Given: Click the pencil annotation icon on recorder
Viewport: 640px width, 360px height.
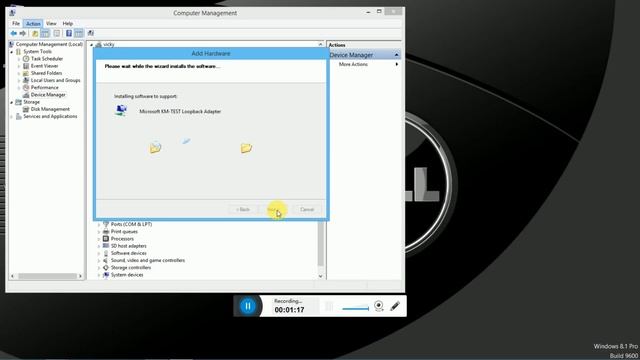Looking at the screenshot, I should [395, 306].
